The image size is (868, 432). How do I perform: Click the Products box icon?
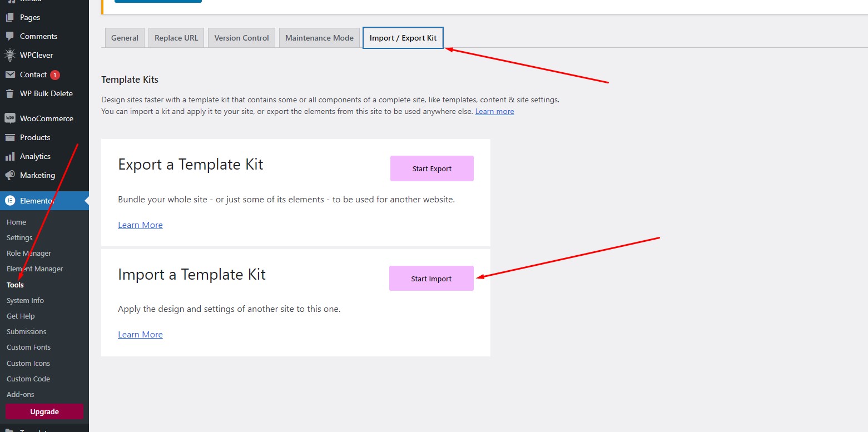tap(10, 137)
